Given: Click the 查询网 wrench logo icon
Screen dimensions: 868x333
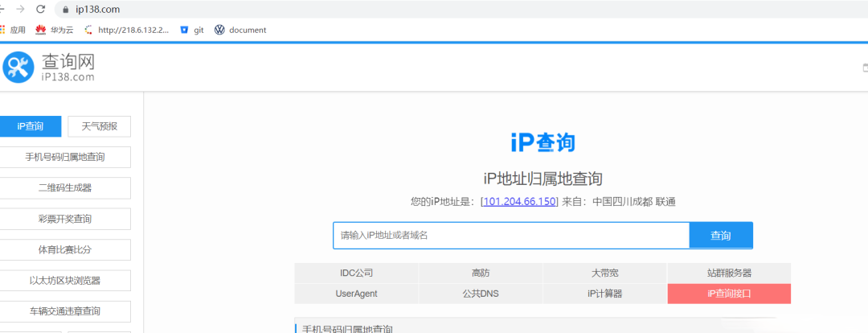Looking at the screenshot, I should (18, 68).
